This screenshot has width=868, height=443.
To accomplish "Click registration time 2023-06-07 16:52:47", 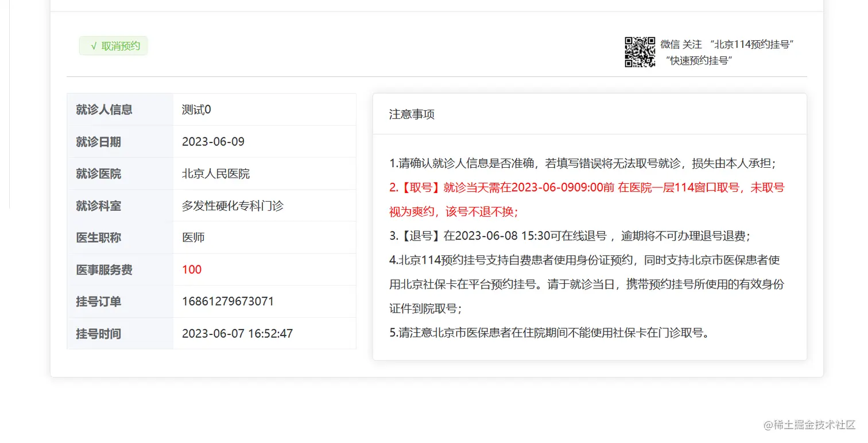I will 237,334.
